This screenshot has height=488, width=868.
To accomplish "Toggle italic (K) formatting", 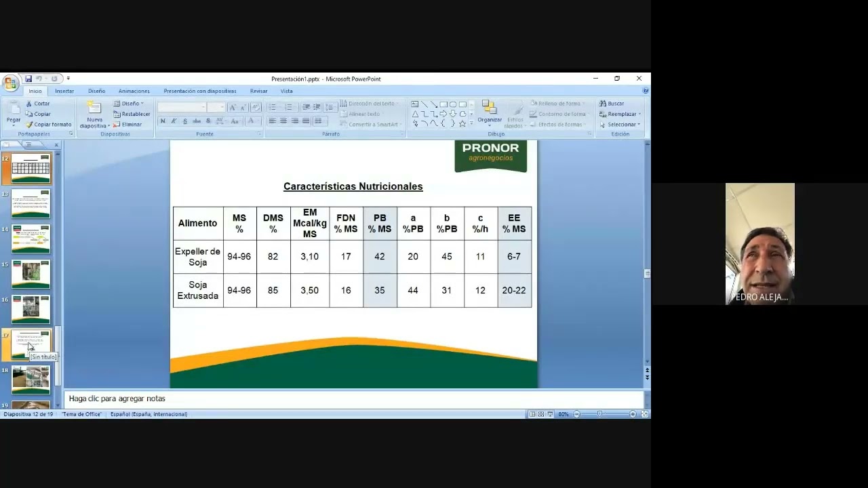I will tap(174, 121).
